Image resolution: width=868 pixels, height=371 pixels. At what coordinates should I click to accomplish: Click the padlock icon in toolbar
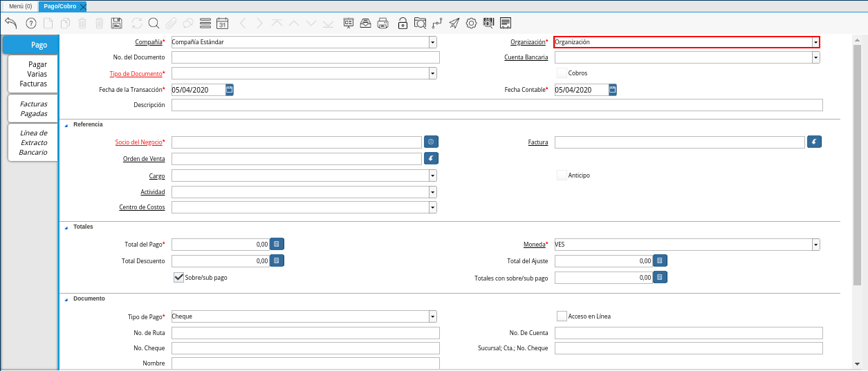tap(403, 23)
